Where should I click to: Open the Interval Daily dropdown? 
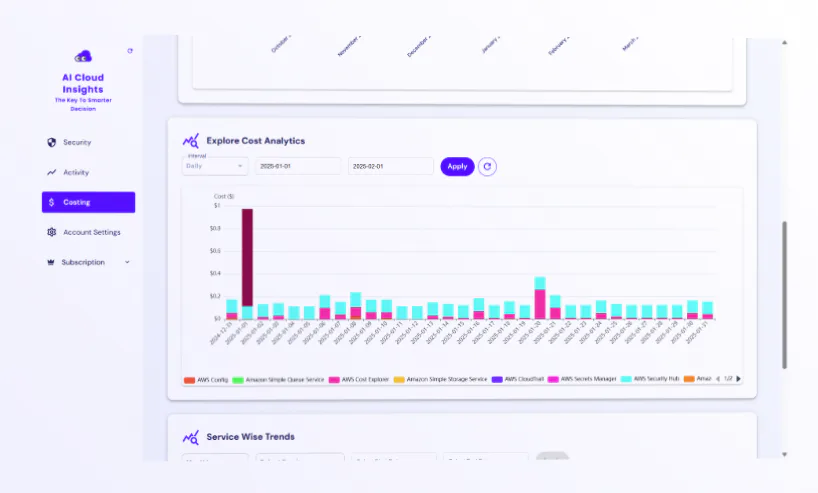(x=214, y=166)
